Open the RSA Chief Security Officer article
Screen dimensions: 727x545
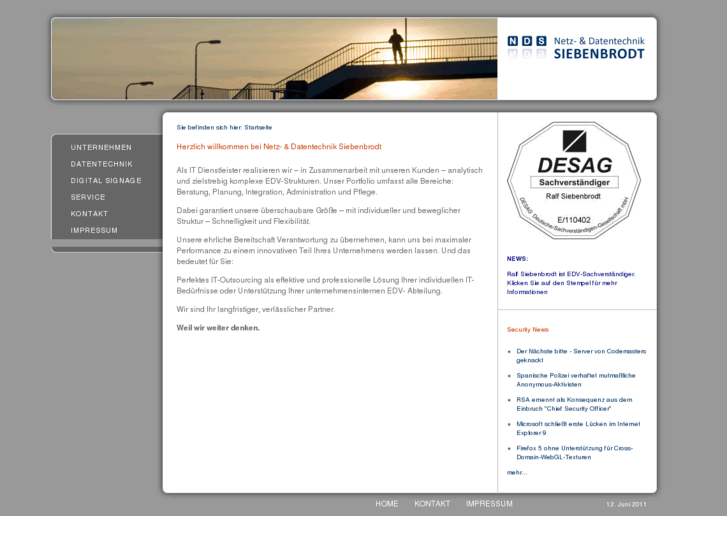pos(574,404)
